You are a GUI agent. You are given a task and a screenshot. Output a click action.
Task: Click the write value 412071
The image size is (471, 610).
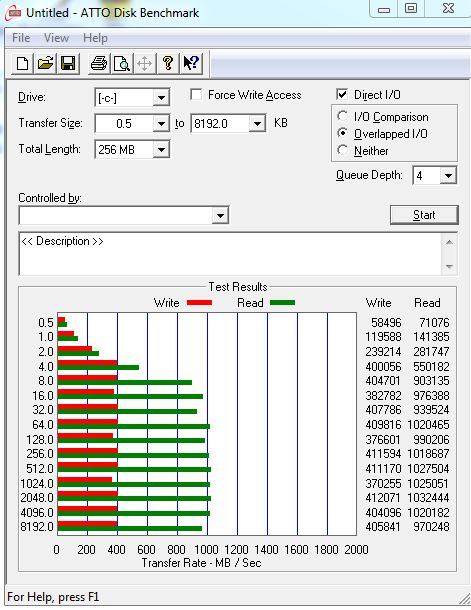point(383,498)
